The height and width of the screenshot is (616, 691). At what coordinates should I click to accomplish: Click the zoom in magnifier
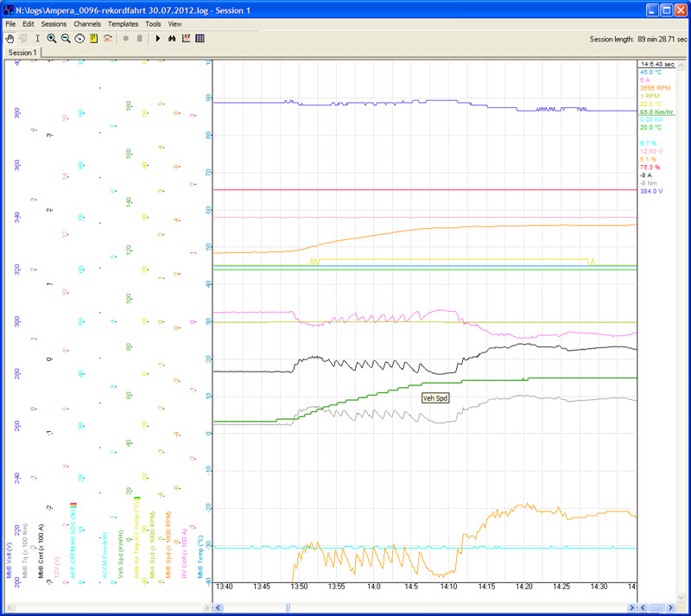click(52, 39)
